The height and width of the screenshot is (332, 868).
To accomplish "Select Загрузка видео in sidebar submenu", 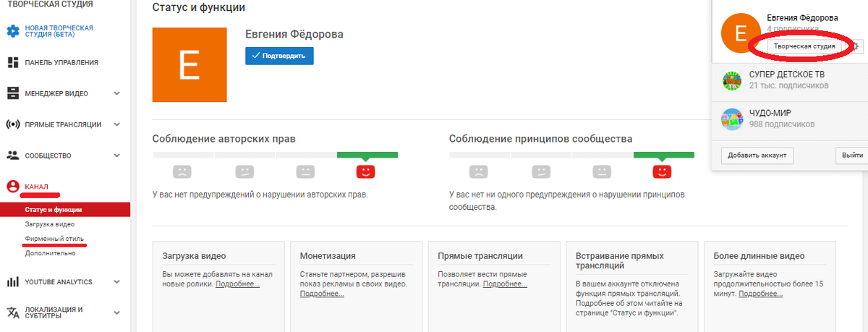I will [50, 224].
